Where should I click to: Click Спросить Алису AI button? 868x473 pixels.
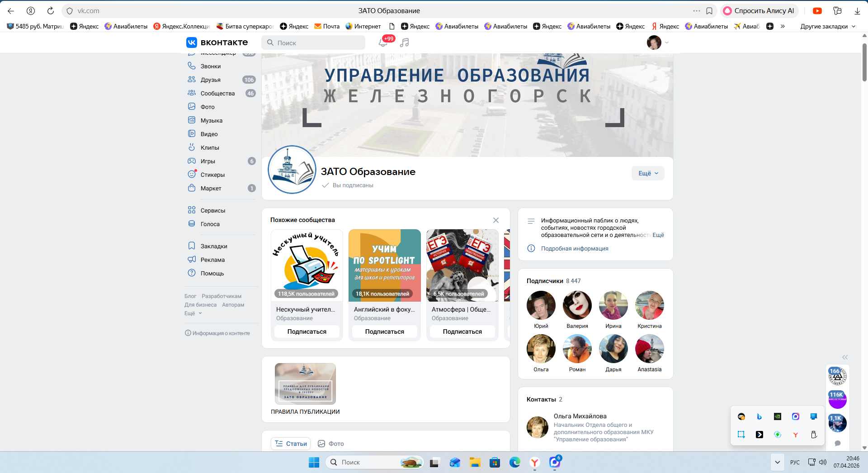tap(759, 11)
